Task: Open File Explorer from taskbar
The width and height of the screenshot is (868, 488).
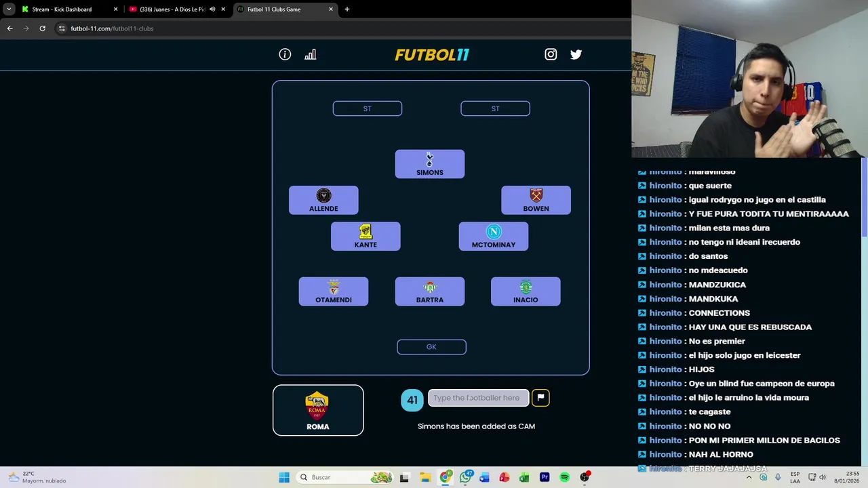Action: pos(425,477)
